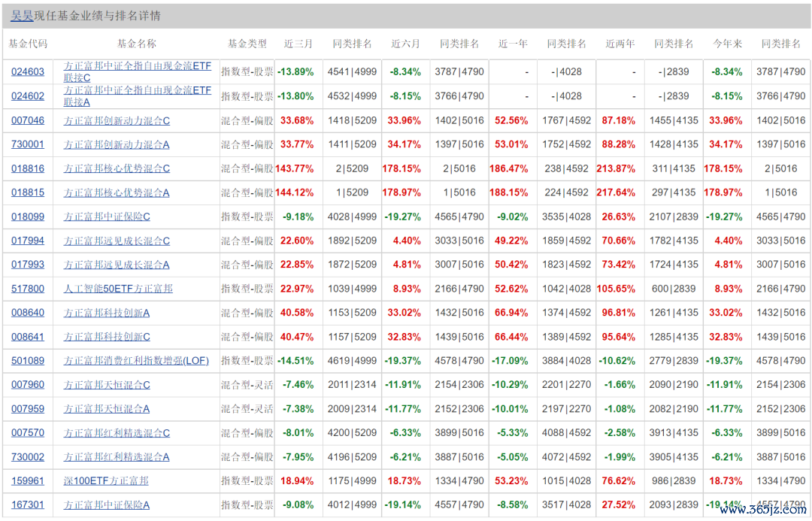This screenshot has height=521, width=812.
Task: Open 方正富邦红利精选混合A fund link
Action: point(117,457)
